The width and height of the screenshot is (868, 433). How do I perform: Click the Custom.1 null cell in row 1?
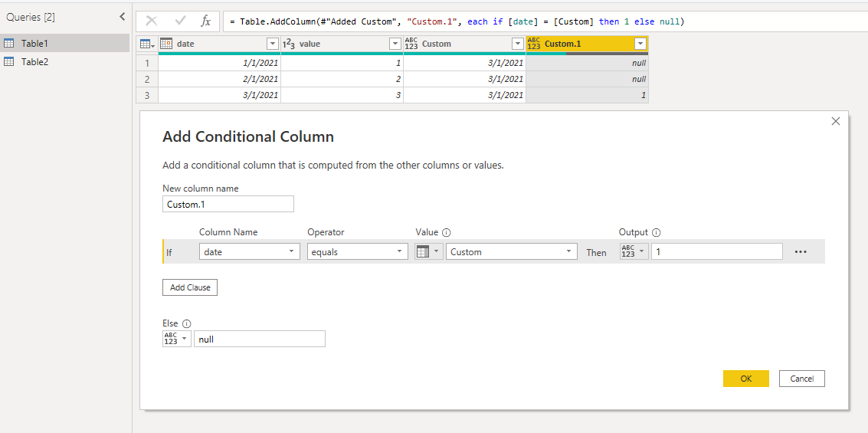pyautogui.click(x=587, y=63)
